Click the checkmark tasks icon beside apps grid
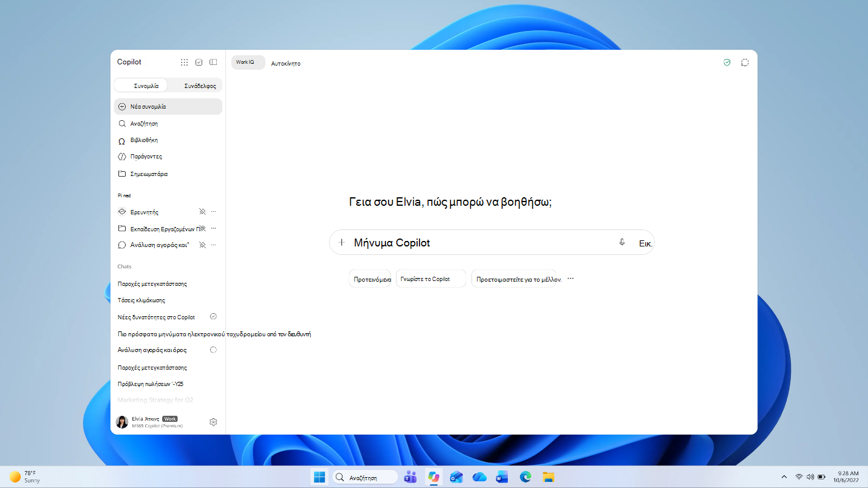Viewport: 868px width, 488px height. tap(199, 62)
